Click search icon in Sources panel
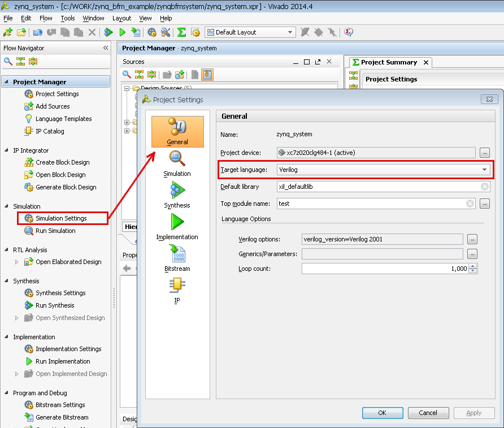This screenshot has width=504, height=428. pos(127,75)
